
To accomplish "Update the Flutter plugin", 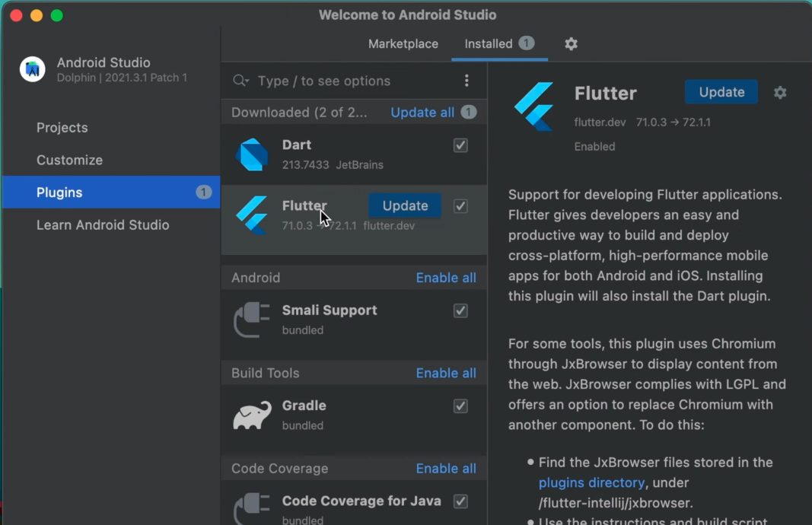I will tap(404, 205).
